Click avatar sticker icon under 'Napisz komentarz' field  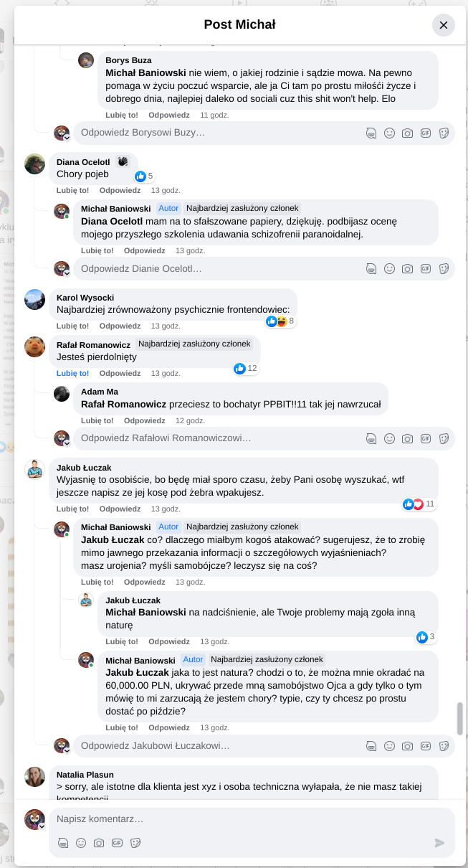[x=63, y=843]
